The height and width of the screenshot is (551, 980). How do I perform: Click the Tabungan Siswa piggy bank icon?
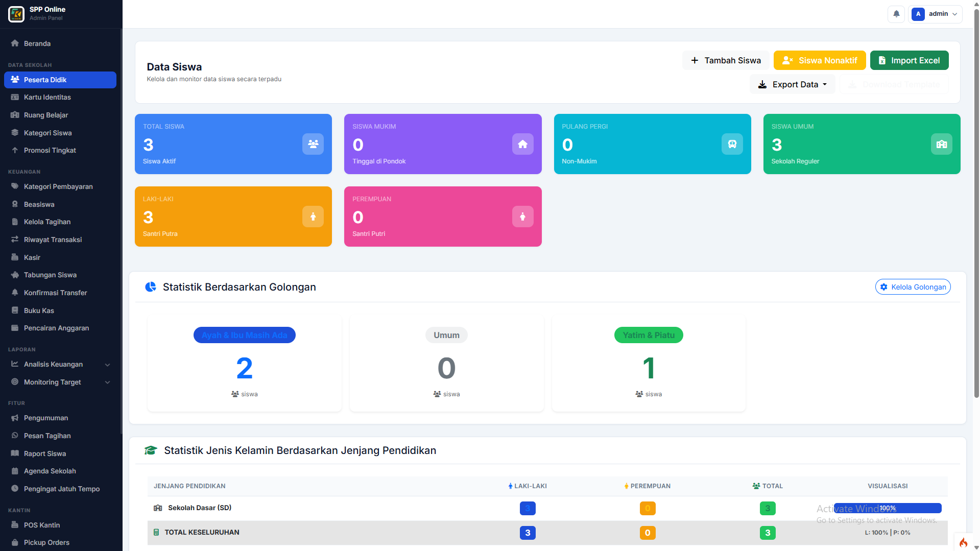click(x=15, y=275)
